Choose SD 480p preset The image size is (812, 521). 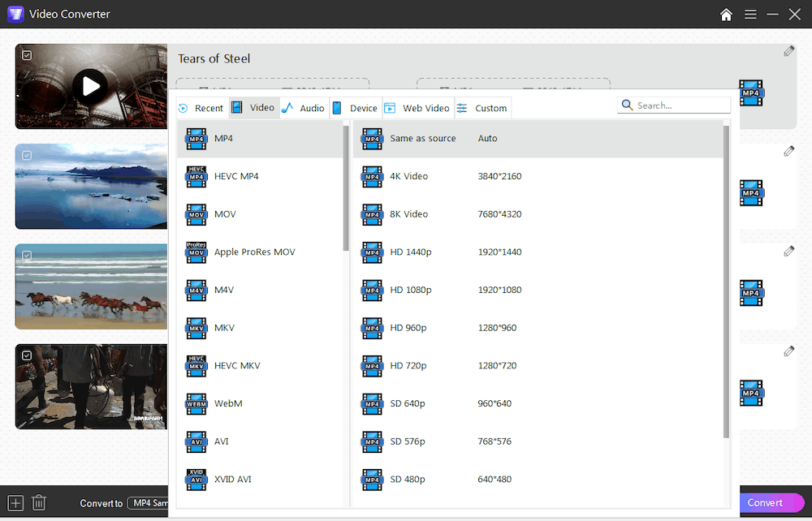click(538, 479)
